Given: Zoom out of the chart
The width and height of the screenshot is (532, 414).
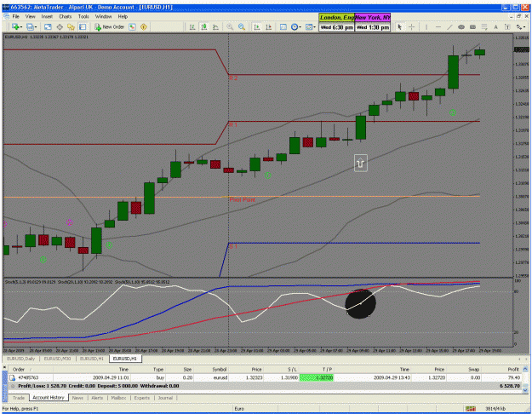Looking at the screenshot, I should (242, 26).
